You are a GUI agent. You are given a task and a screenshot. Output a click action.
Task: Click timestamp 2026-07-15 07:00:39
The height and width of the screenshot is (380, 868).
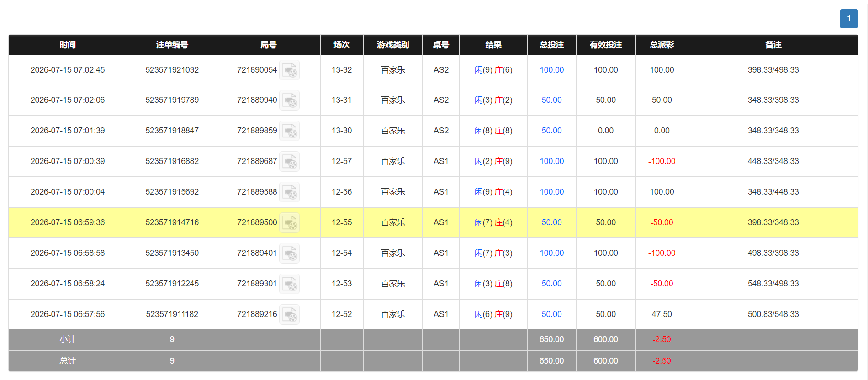point(68,161)
